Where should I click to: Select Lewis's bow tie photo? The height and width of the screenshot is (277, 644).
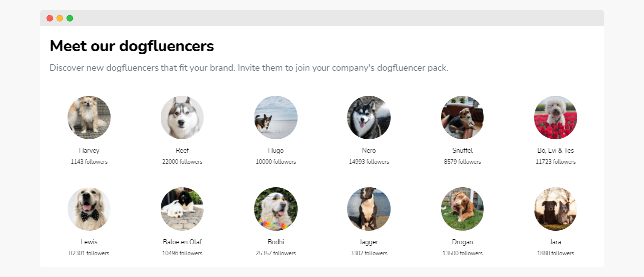[89, 209]
